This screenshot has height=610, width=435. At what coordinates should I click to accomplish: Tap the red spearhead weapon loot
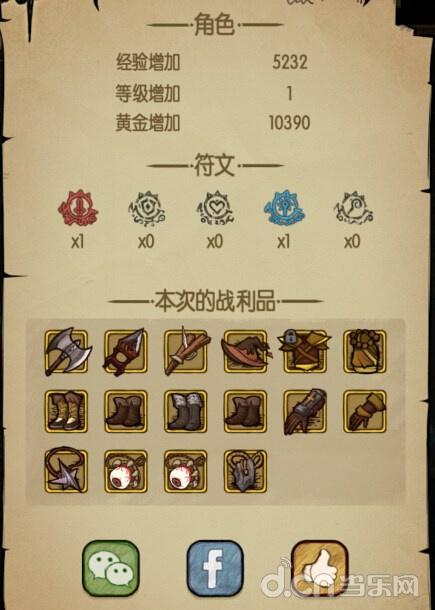click(x=125, y=351)
